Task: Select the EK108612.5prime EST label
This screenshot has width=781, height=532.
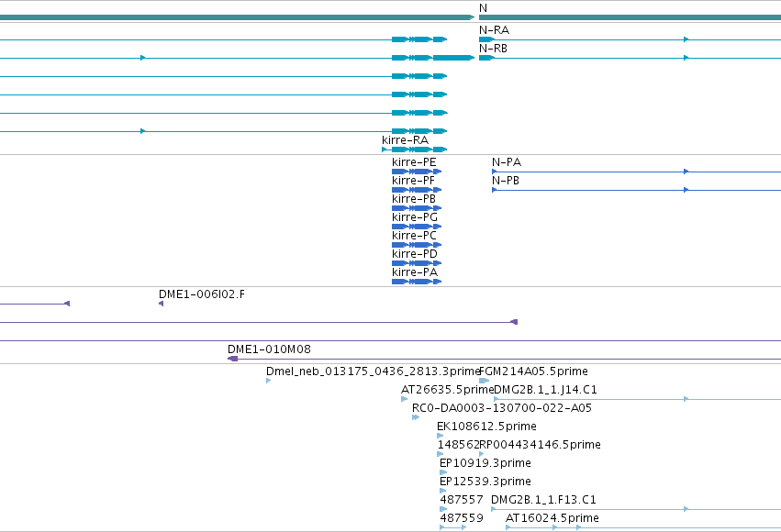Action: coord(486,427)
